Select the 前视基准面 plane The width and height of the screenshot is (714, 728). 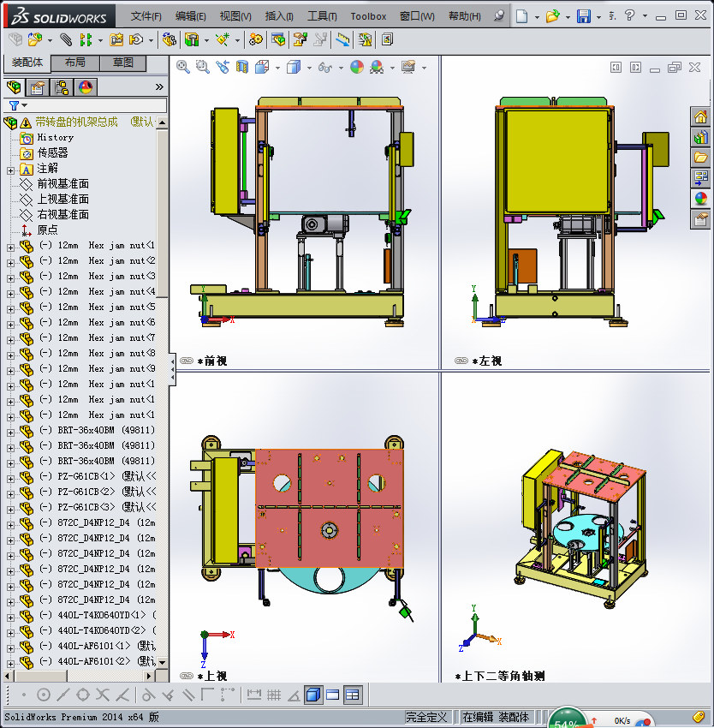click(62, 184)
